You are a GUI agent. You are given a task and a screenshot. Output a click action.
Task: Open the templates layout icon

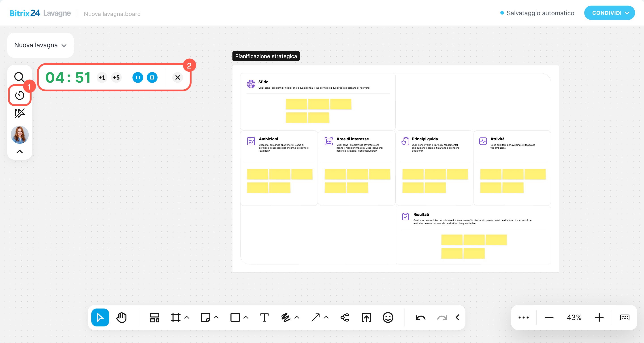(154, 317)
